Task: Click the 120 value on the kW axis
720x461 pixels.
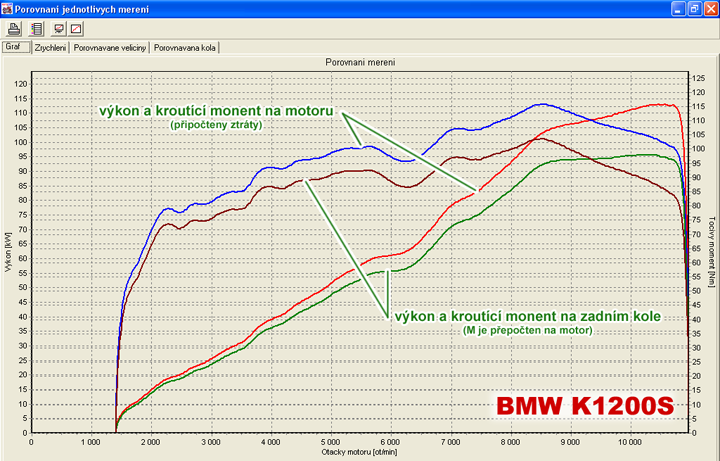Action: (21, 84)
